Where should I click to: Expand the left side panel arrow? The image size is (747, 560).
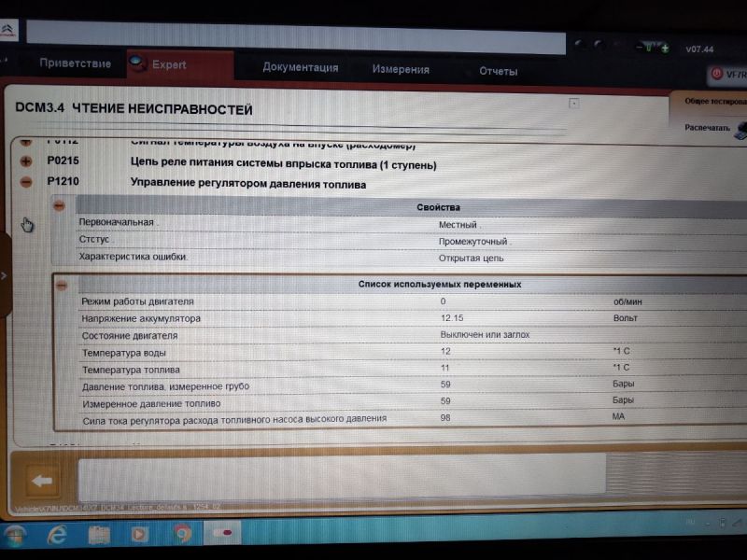click(5, 276)
